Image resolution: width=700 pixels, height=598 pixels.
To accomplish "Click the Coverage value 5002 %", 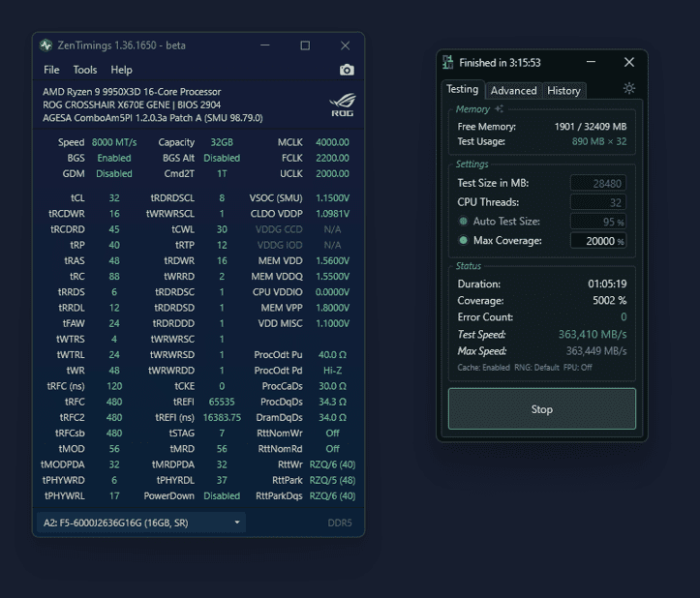I will (609, 300).
